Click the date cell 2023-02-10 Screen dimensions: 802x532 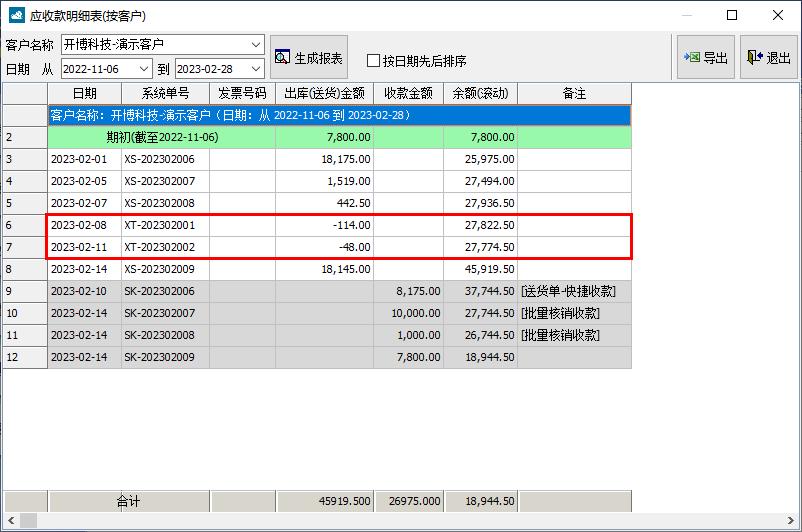(84, 291)
